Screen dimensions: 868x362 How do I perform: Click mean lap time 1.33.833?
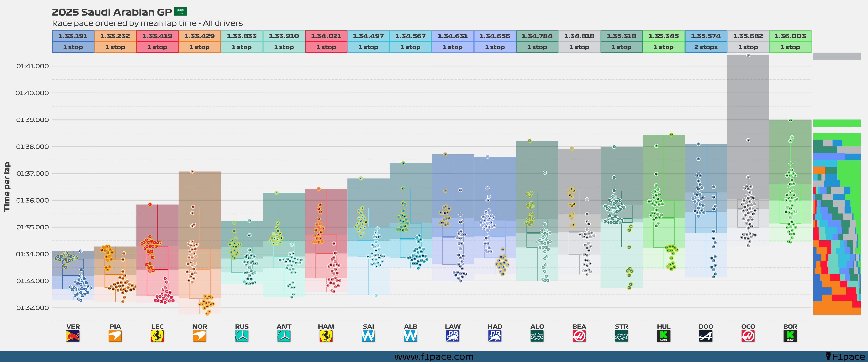tap(242, 36)
